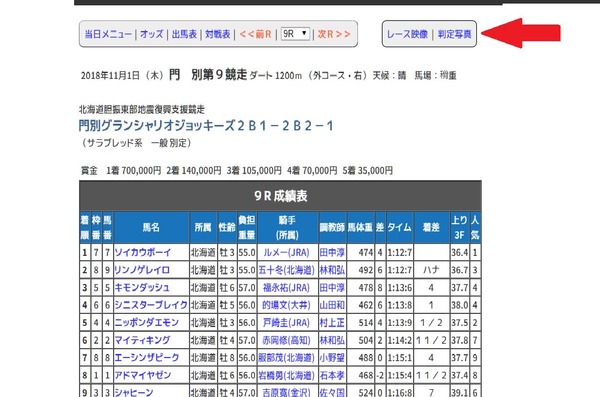Image resolution: width=600 pixels, height=397 pixels.
Task: Open the 9R race dropdown
Action: pyautogui.click(x=295, y=34)
